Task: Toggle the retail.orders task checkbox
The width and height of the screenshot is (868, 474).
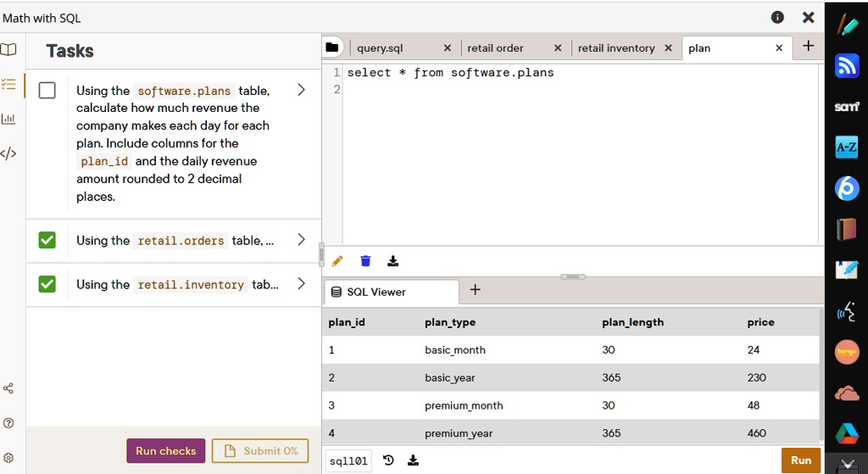Action: pos(47,240)
